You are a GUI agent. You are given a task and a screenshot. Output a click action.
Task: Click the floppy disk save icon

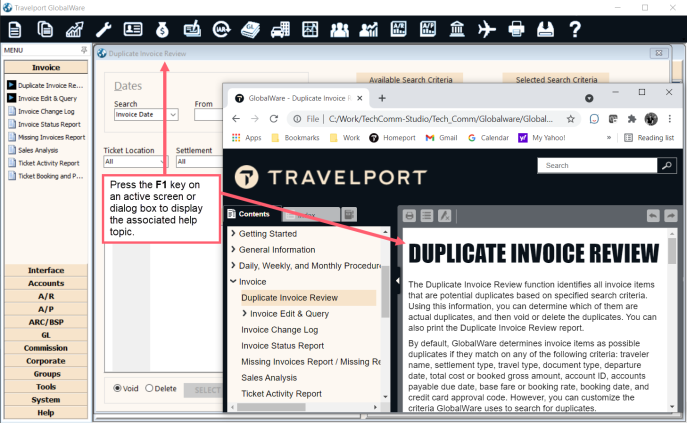point(545,29)
